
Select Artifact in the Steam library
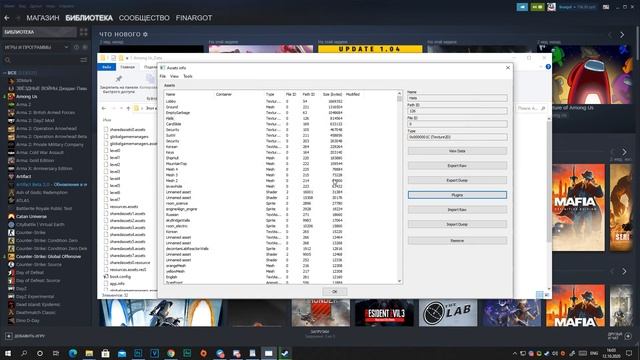(24, 176)
